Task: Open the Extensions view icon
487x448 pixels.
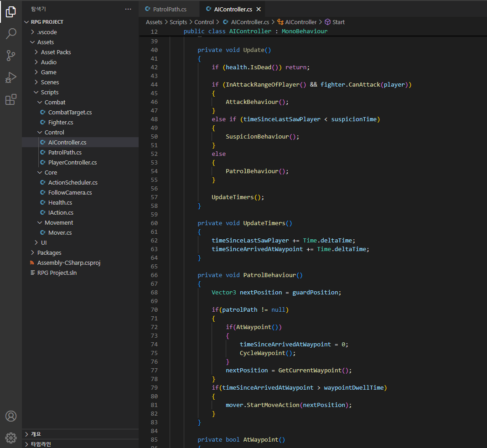Action: (11, 99)
